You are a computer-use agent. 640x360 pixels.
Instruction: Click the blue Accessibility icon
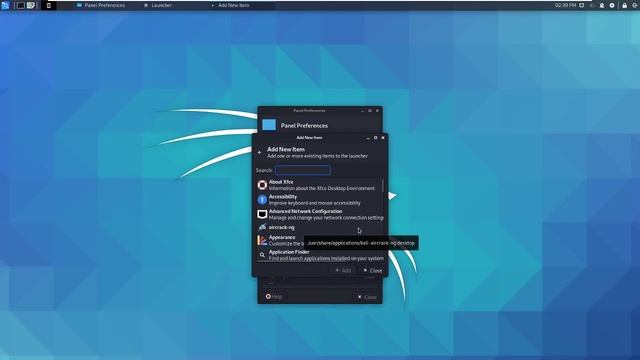[262, 200]
